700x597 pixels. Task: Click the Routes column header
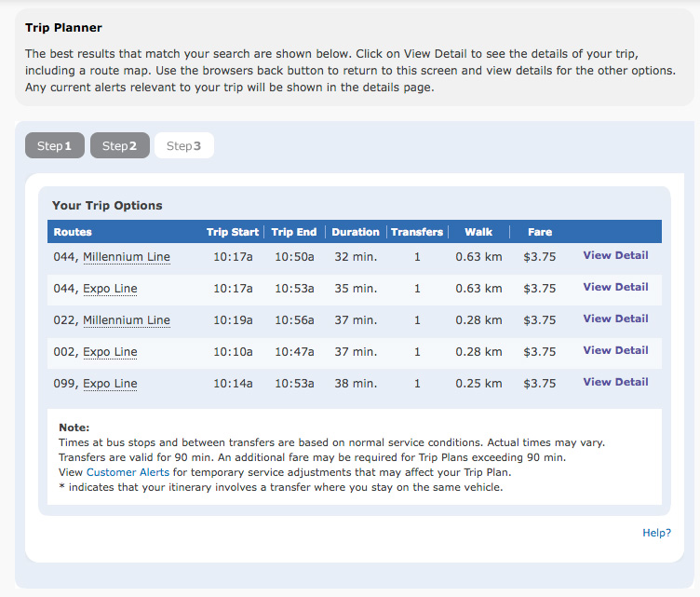pos(73,232)
